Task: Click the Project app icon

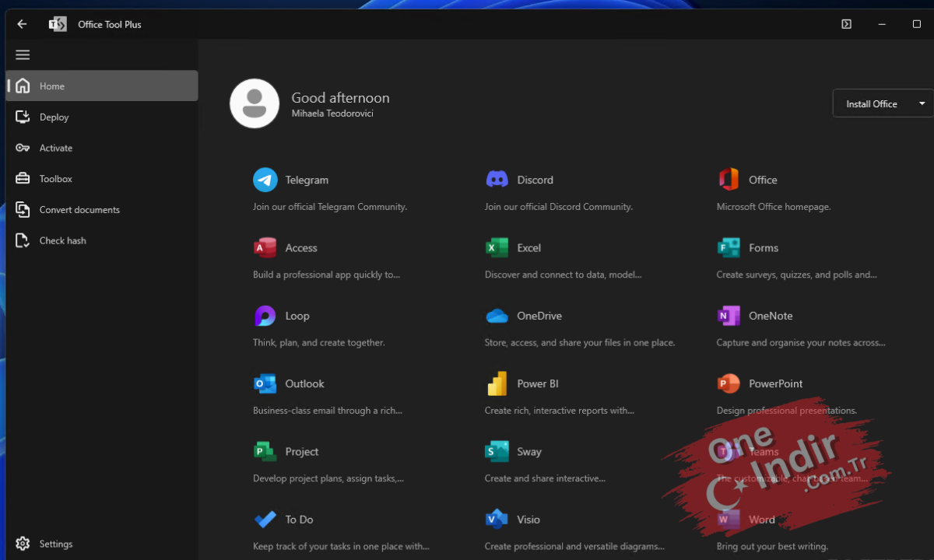Action: (265, 451)
